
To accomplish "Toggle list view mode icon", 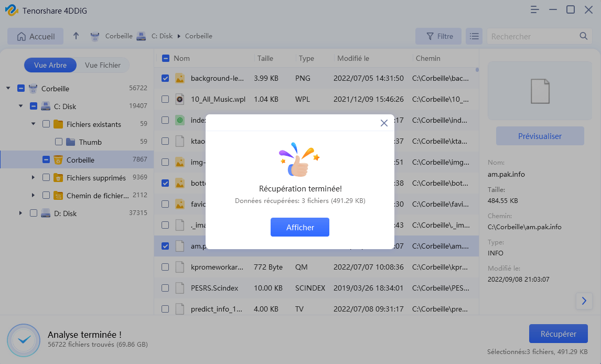I will click(x=474, y=36).
